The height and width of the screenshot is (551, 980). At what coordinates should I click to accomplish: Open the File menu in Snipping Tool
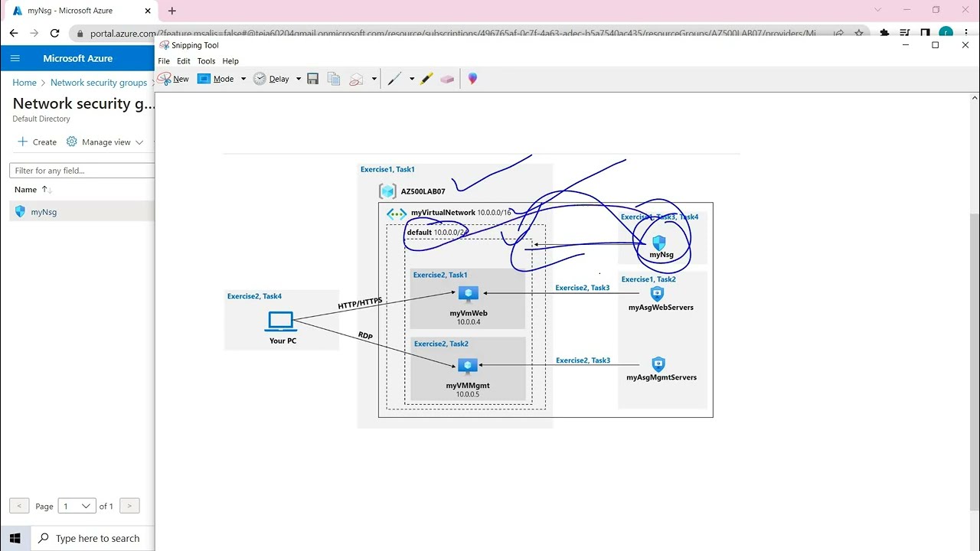tap(164, 61)
